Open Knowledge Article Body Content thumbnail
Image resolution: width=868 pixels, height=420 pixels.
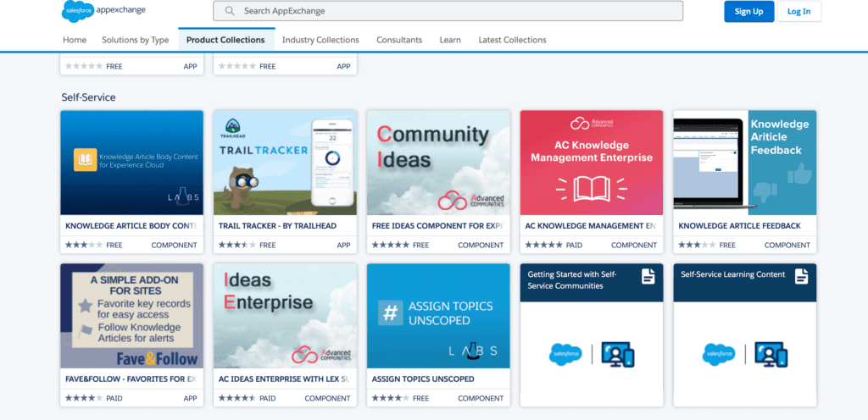131,163
